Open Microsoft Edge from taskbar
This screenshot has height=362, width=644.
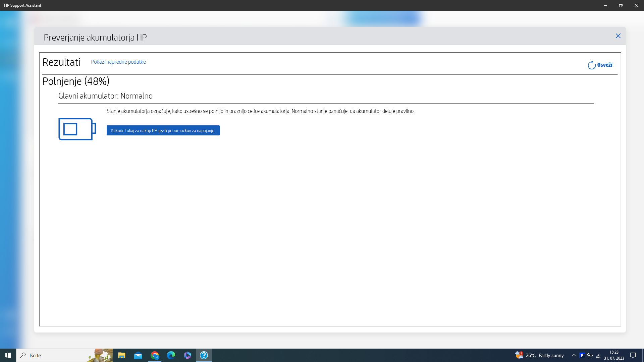pos(171,355)
